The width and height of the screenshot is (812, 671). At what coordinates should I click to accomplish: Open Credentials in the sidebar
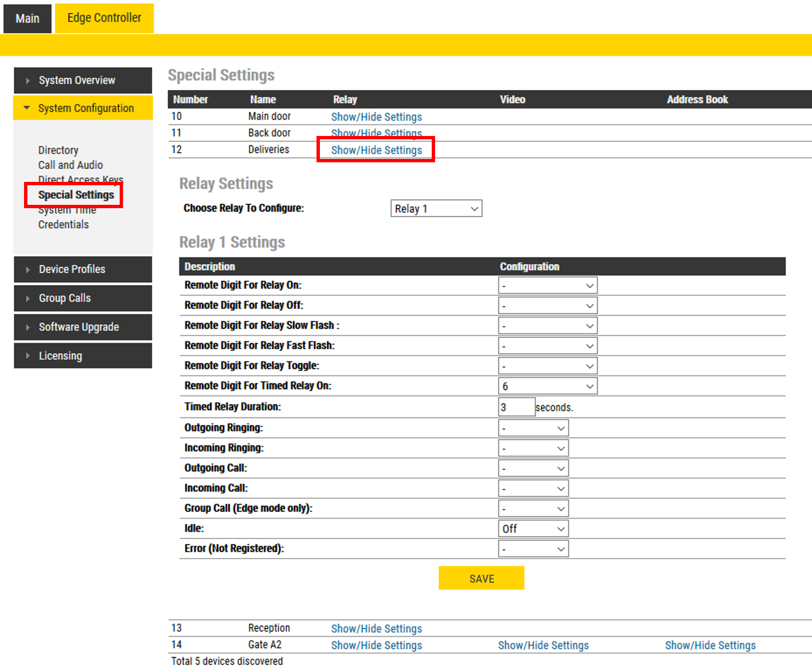click(x=63, y=224)
